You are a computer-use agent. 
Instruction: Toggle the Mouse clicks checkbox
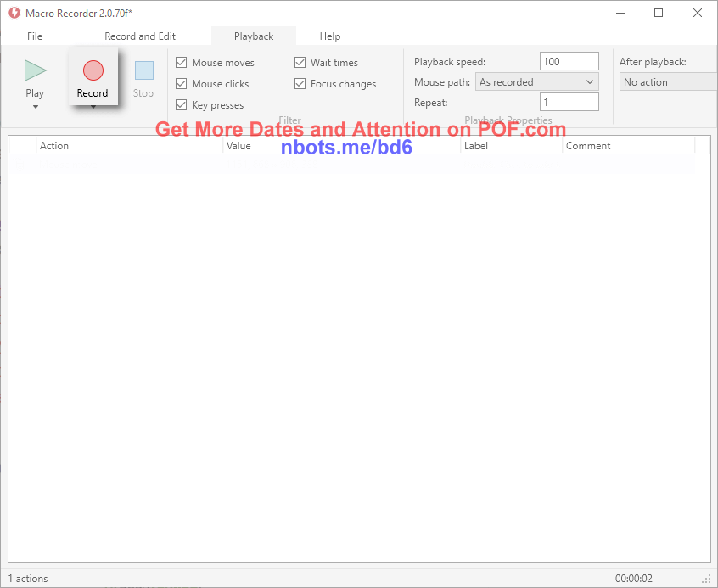pos(182,83)
